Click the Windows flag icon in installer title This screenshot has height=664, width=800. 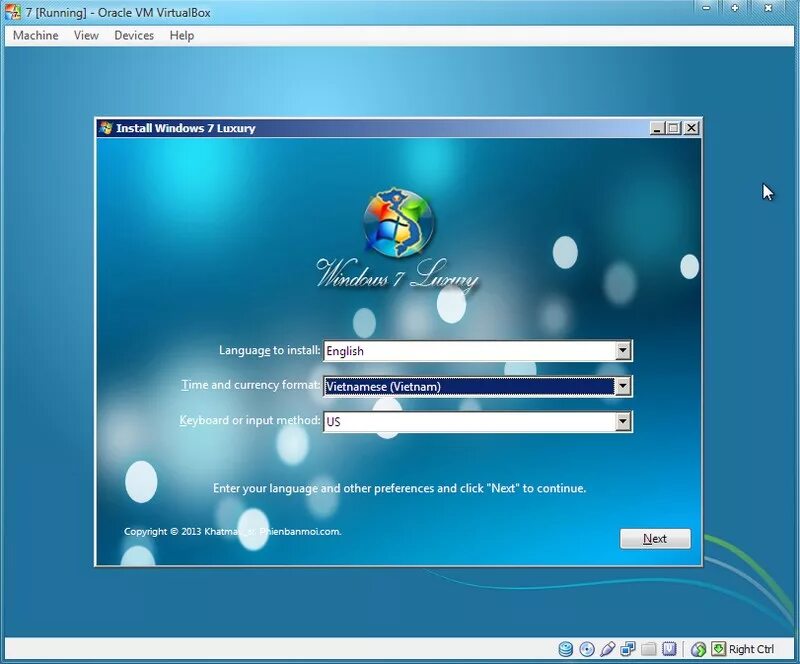(106, 128)
